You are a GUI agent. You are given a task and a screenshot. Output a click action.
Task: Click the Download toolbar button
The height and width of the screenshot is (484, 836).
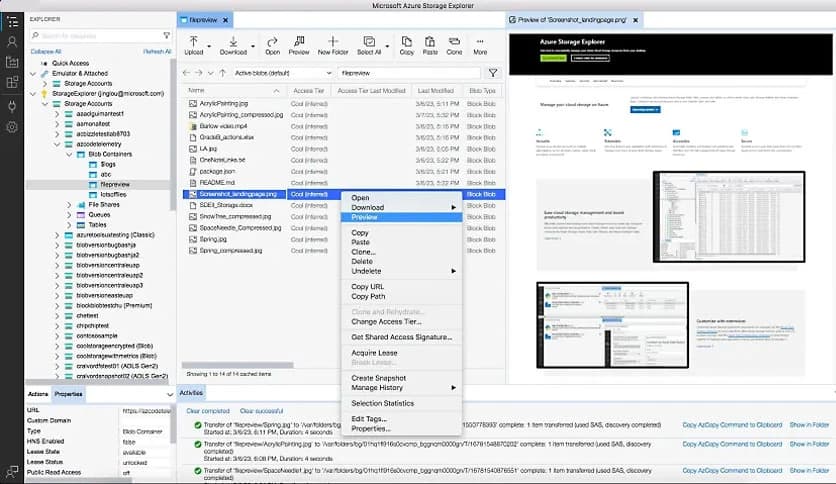(233, 46)
